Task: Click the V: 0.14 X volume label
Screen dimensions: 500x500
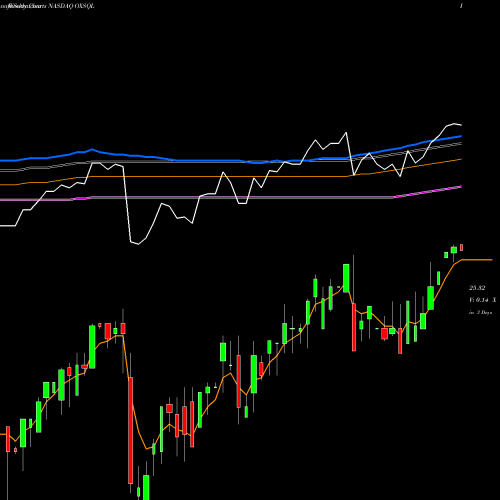Action: (x=482, y=300)
